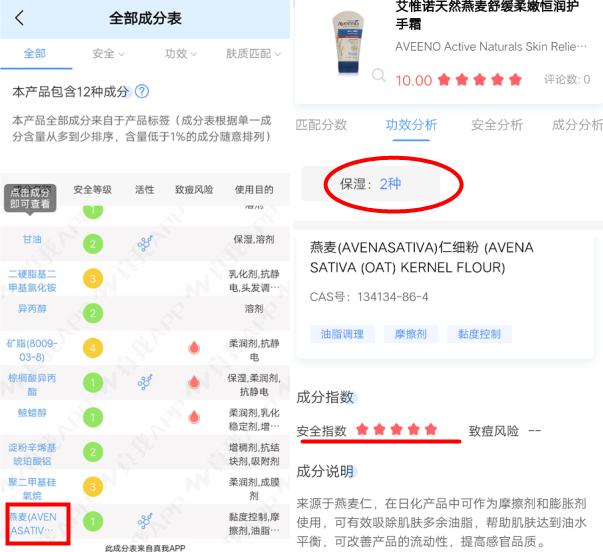Switch to the 安全分析 tab
Image resolution: width=603 pixels, height=552 pixels.
[x=497, y=125]
